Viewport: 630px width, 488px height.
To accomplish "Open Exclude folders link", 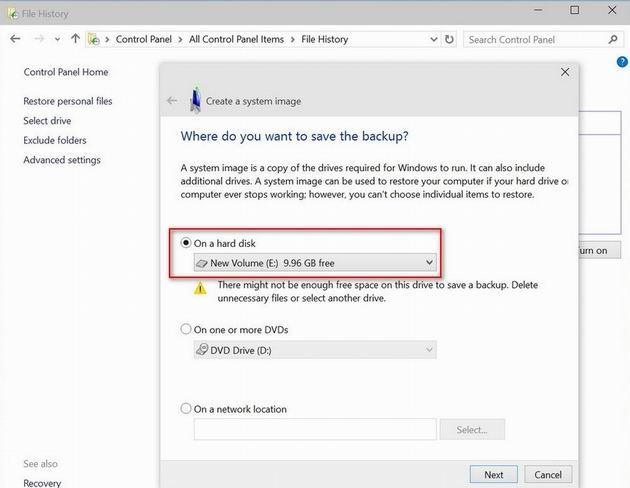I will [x=55, y=140].
